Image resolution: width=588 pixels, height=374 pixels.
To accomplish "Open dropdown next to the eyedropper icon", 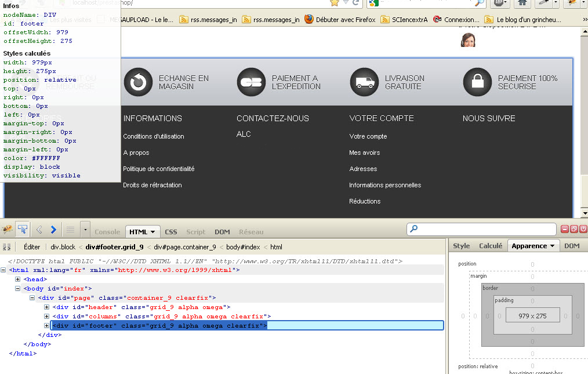I will pyautogui.click(x=556, y=3).
